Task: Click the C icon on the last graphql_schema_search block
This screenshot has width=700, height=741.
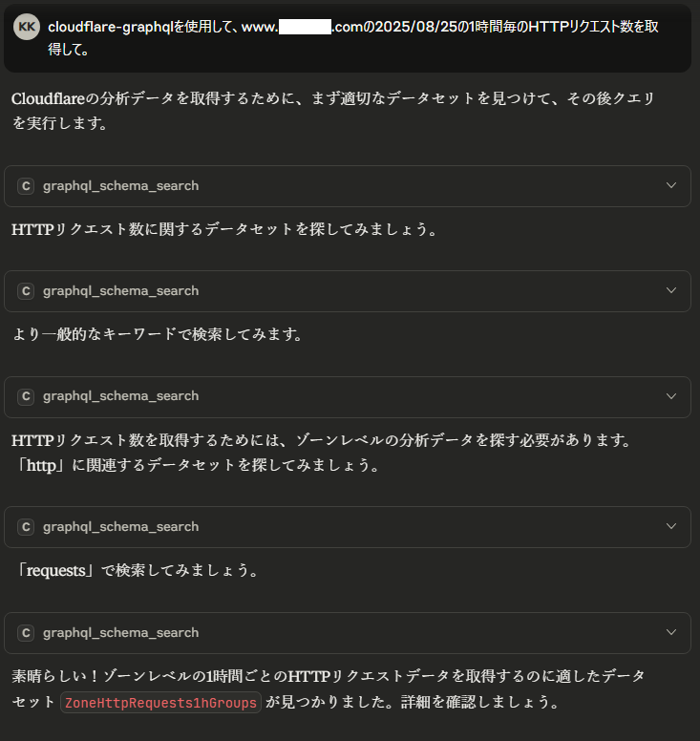Action: (27, 633)
